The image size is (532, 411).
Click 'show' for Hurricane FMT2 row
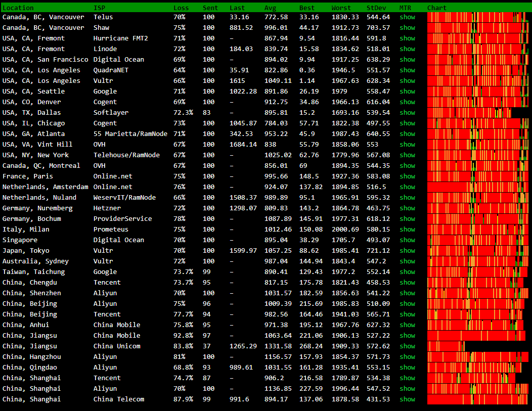click(407, 38)
